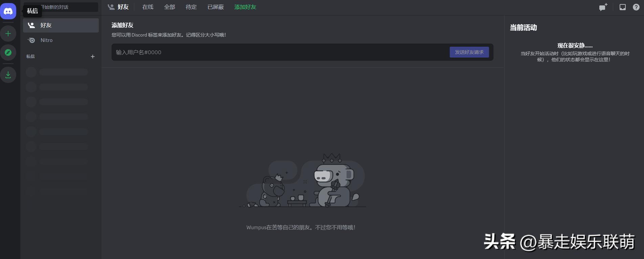Click the 发送好友请求 button
Screen dimensions: 644x259
pyautogui.click(x=469, y=52)
